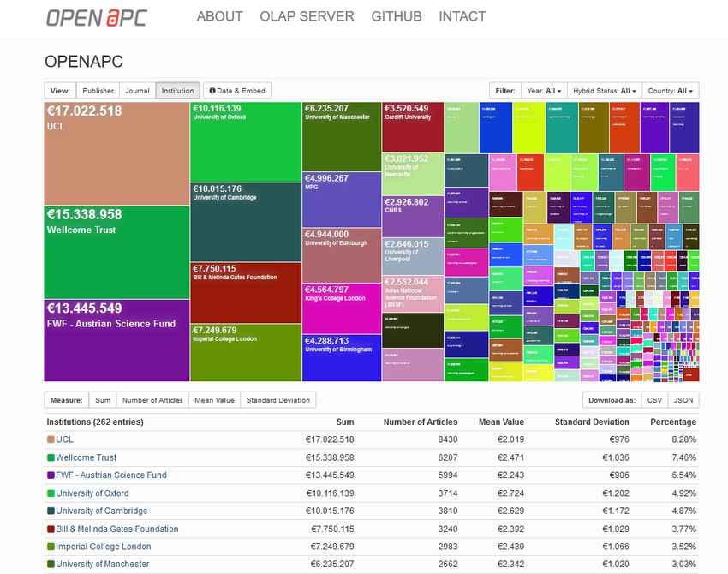The height and width of the screenshot is (574, 728).
Task: Click King's College London treemap tile
Action: (342, 308)
